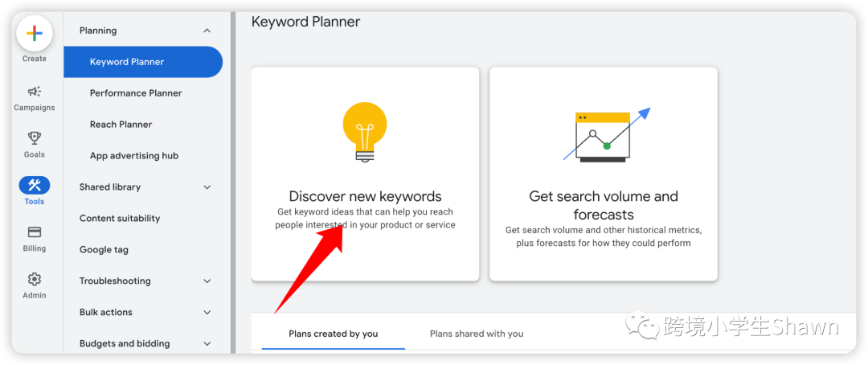
Task: Switch to Plans shared with you tab
Action: (477, 334)
